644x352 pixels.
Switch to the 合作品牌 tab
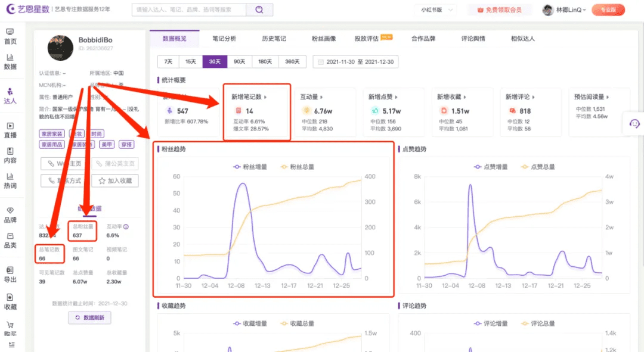click(423, 39)
